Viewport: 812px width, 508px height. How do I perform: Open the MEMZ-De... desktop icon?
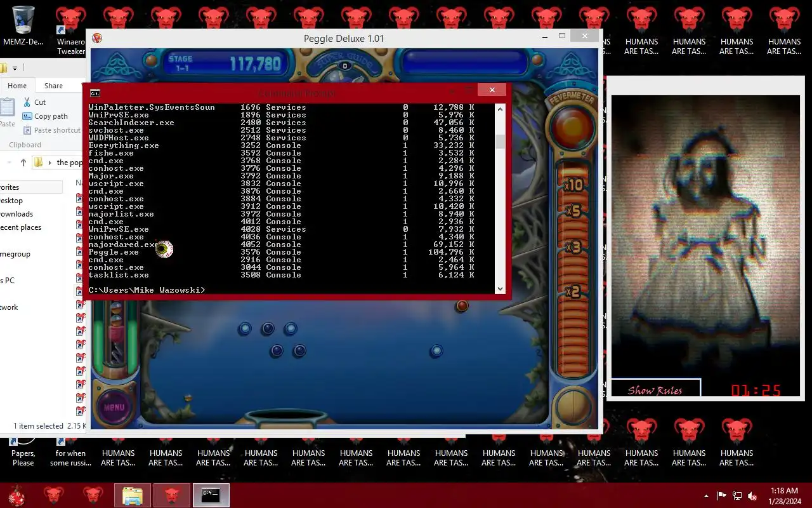coord(23,25)
